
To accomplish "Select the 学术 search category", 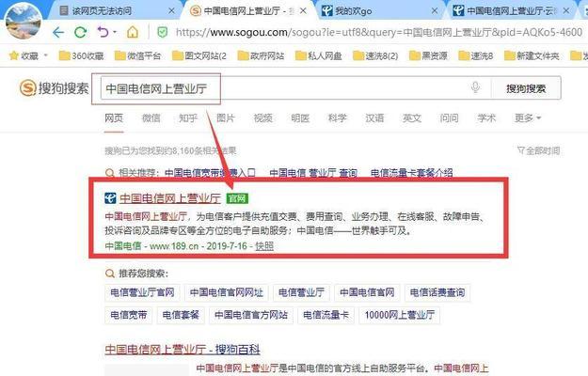I will pos(486,118).
